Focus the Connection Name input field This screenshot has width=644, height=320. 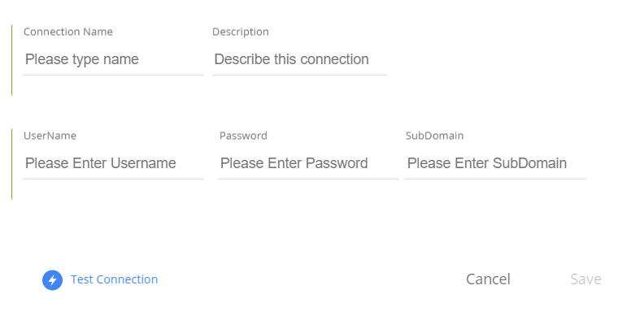(113, 60)
